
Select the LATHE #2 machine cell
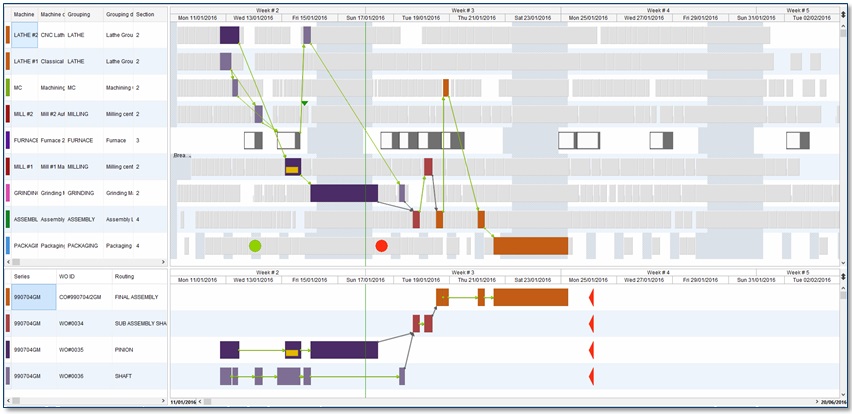pos(24,35)
